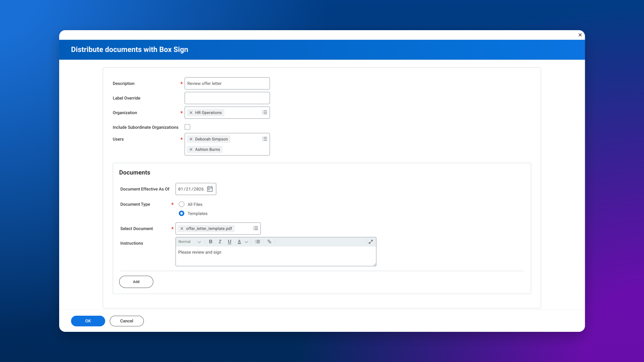Viewport: 644px width, 362px height.
Task: Enable Include Subordinate Organizations checkbox
Action: tap(187, 127)
